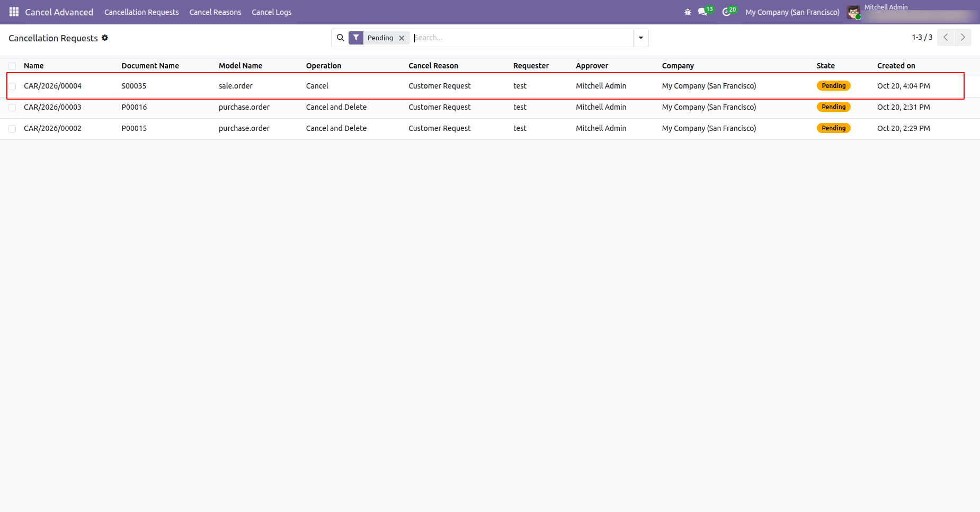
Task: Open the Cancel Reasons menu
Action: (215, 12)
